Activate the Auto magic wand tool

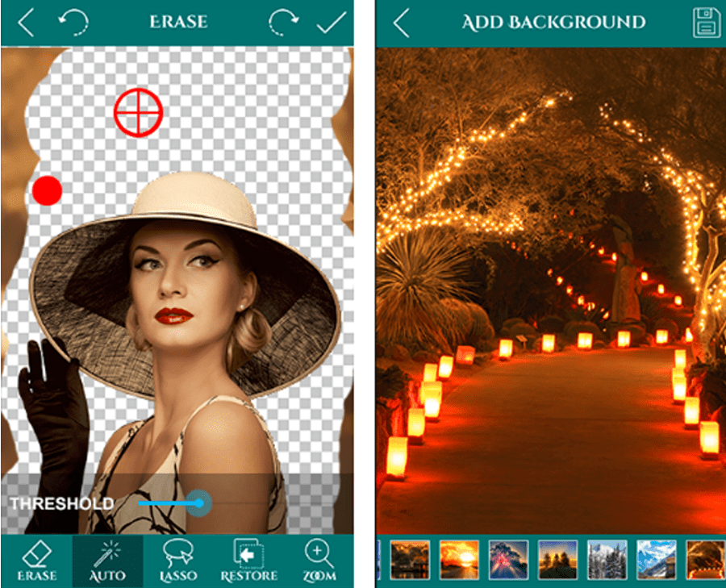pos(107,561)
